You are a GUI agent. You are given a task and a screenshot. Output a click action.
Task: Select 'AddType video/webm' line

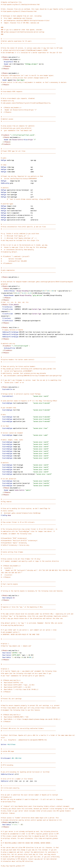(17, 172)
